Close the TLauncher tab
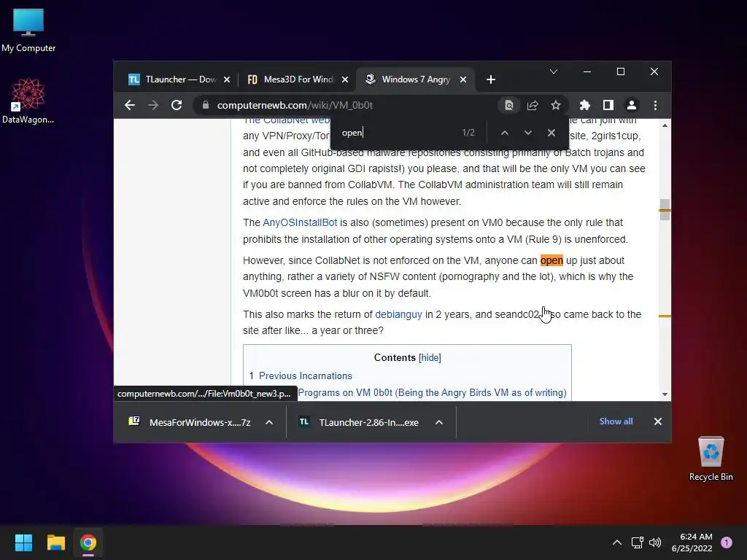Image resolution: width=747 pixels, height=560 pixels. pyautogui.click(x=227, y=79)
